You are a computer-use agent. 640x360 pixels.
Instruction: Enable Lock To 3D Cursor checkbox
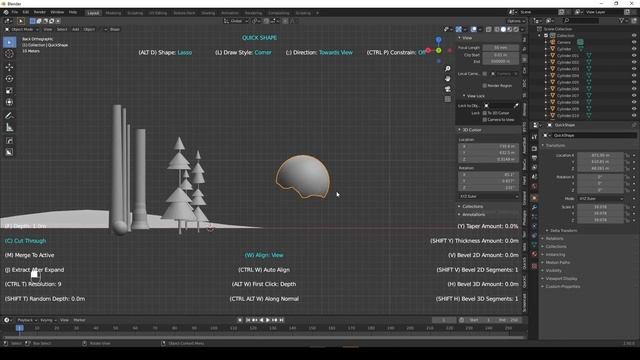484,113
